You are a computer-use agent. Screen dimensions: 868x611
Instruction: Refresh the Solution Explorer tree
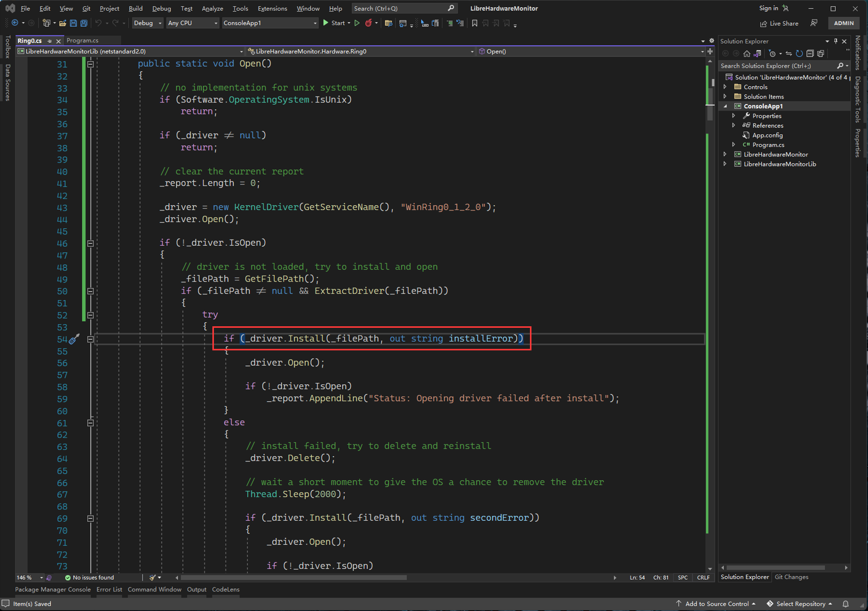[x=799, y=53]
